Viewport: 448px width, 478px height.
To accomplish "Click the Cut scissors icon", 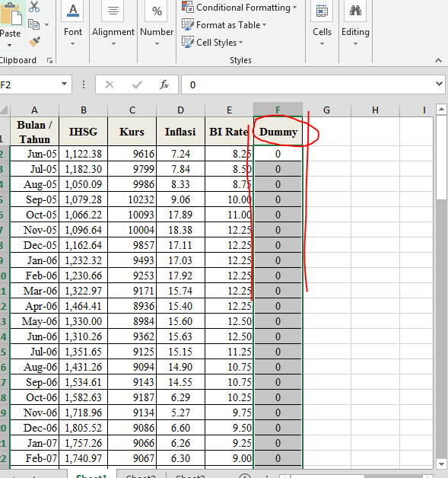I will point(33,7).
